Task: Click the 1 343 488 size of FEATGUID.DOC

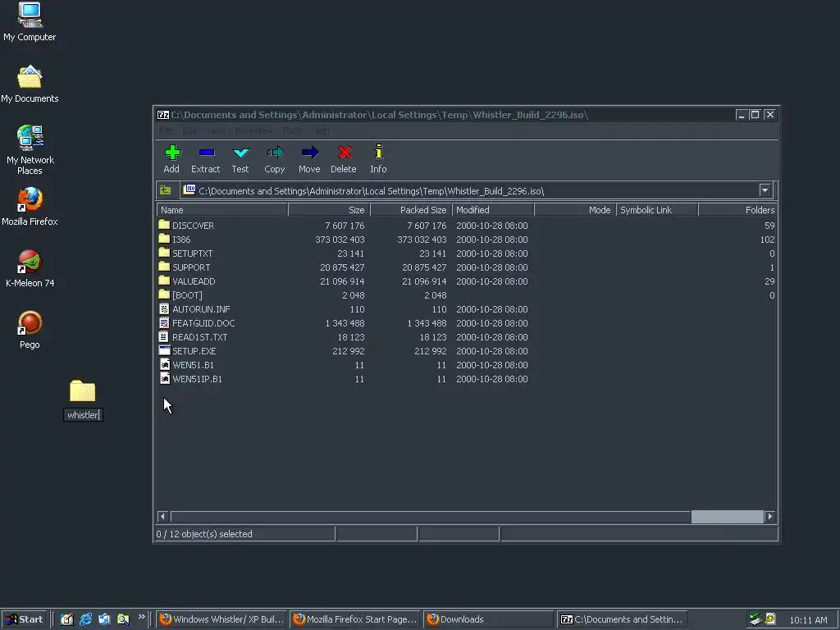Action: (x=345, y=323)
